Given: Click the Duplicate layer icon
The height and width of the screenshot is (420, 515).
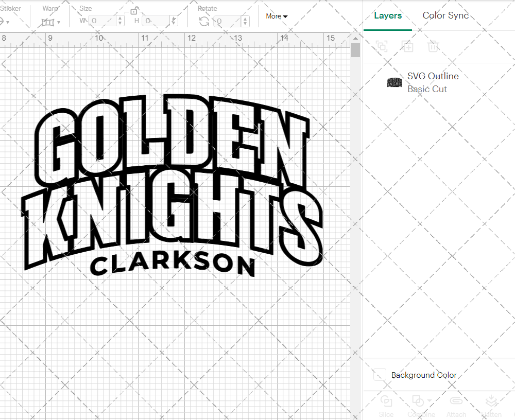Looking at the screenshot, I should (407, 46).
